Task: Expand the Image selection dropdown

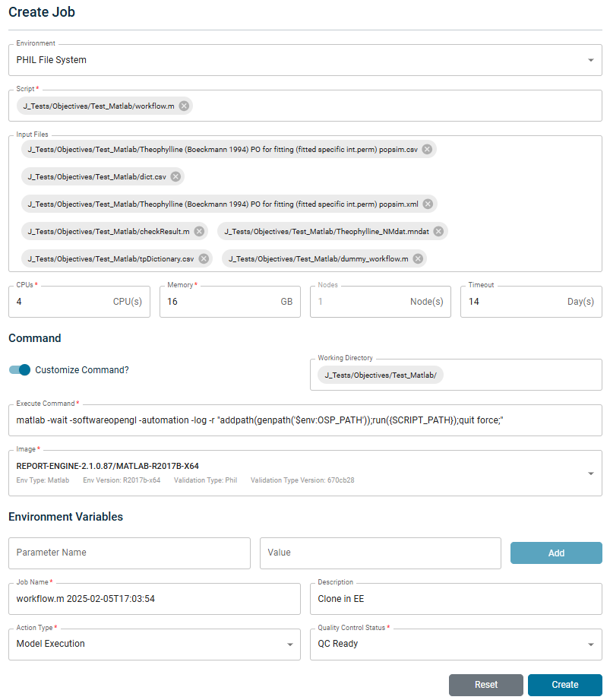Action: click(x=590, y=474)
